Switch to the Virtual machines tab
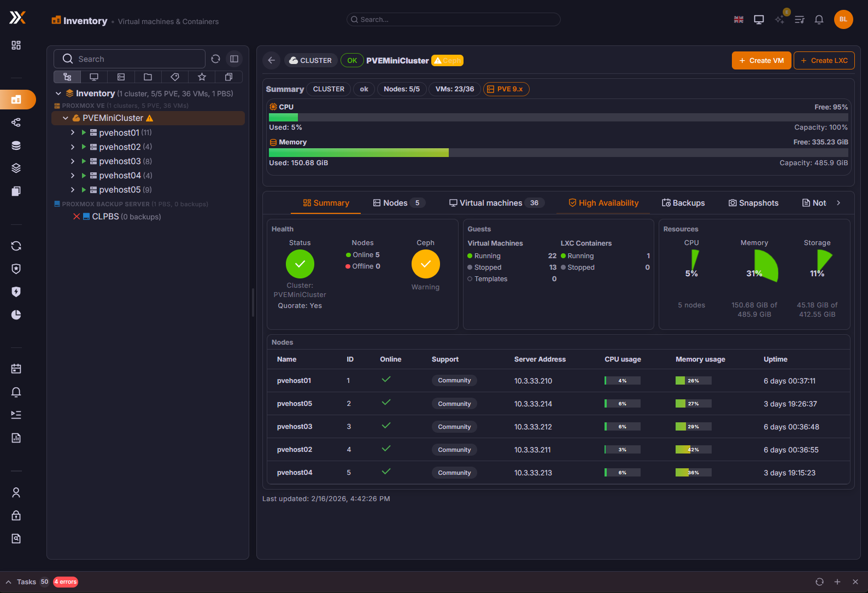Screen dimensions: 868x593 496,203
